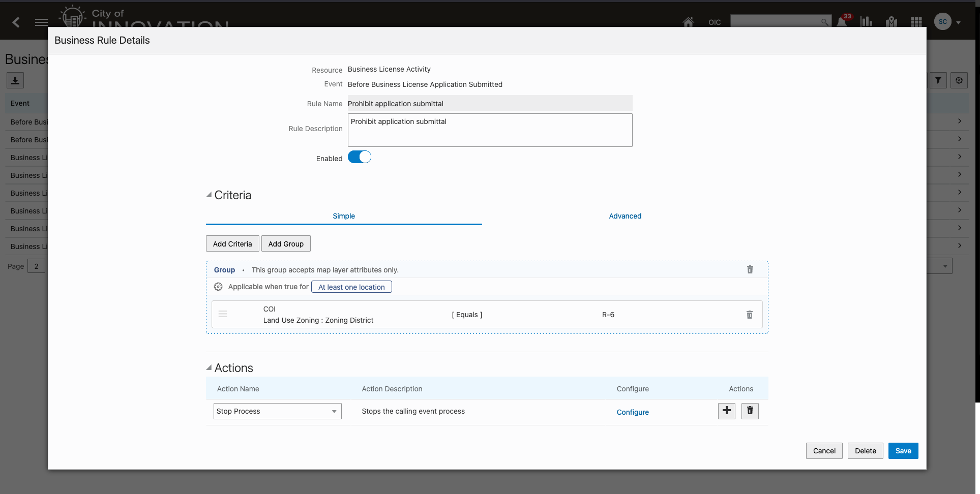The height and width of the screenshot is (494, 980).
Task: Expand first Before Busi row chevron
Action: pos(959,121)
